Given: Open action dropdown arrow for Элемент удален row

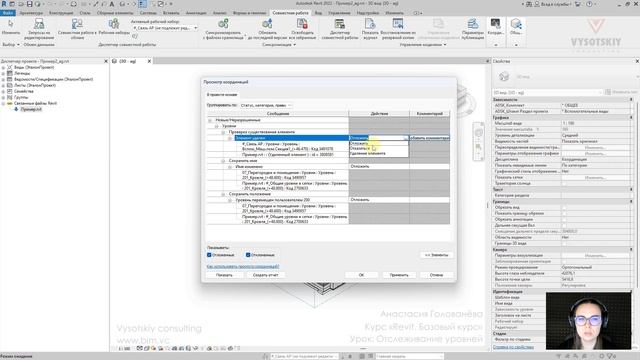Looking at the screenshot, I should click(406, 138).
